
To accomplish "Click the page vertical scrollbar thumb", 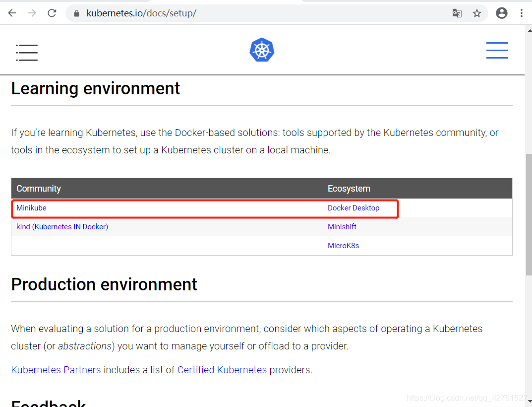I will click(x=529, y=214).
